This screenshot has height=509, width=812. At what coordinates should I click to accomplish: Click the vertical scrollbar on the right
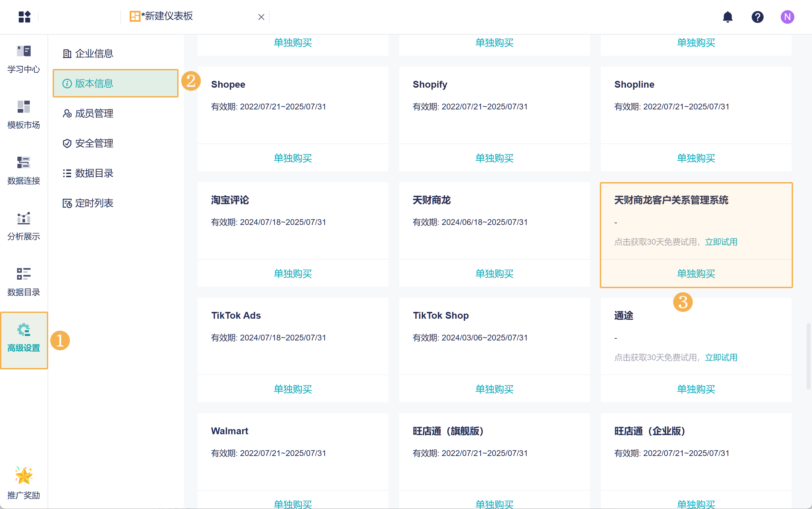(x=808, y=356)
